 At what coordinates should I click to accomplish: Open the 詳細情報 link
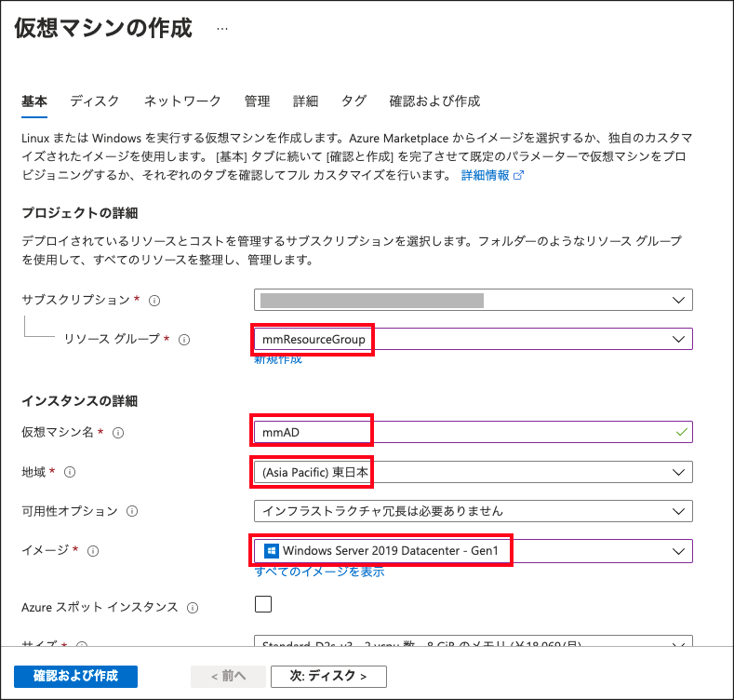(x=485, y=176)
